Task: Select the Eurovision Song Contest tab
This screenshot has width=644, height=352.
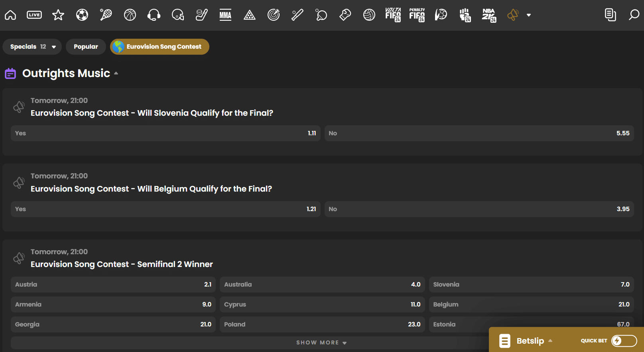Action: pos(160,47)
